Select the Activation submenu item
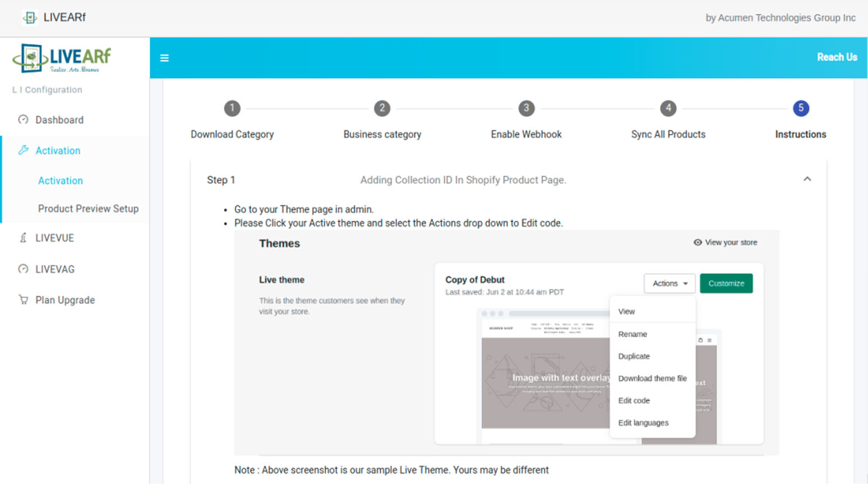The image size is (868, 501). click(61, 181)
